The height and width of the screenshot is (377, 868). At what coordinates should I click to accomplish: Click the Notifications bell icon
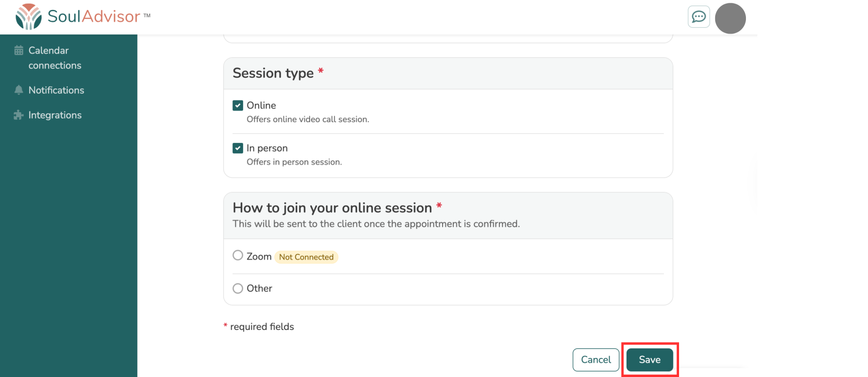19,90
